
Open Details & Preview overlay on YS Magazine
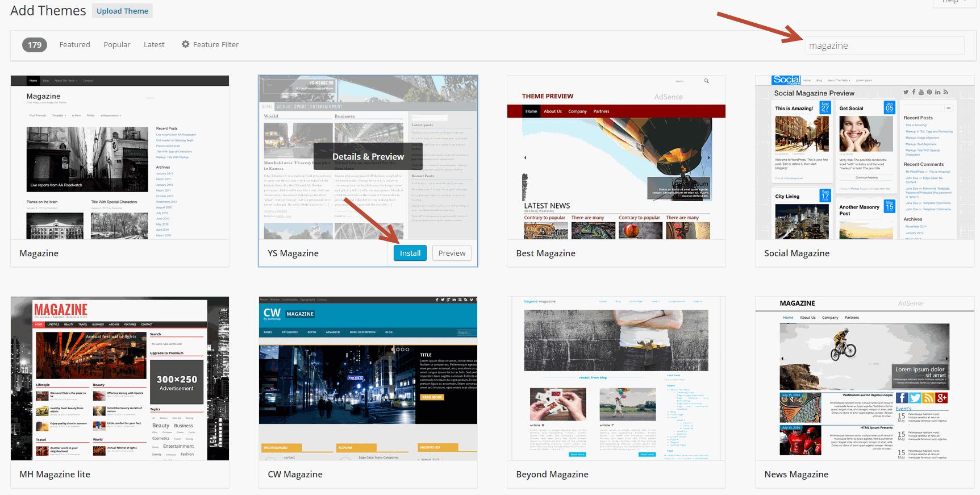368,156
